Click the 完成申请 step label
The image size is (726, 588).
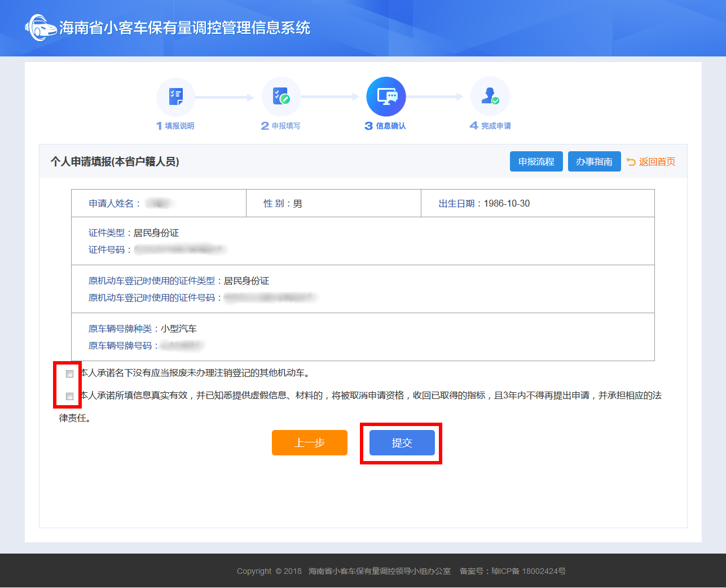pyautogui.click(x=496, y=126)
